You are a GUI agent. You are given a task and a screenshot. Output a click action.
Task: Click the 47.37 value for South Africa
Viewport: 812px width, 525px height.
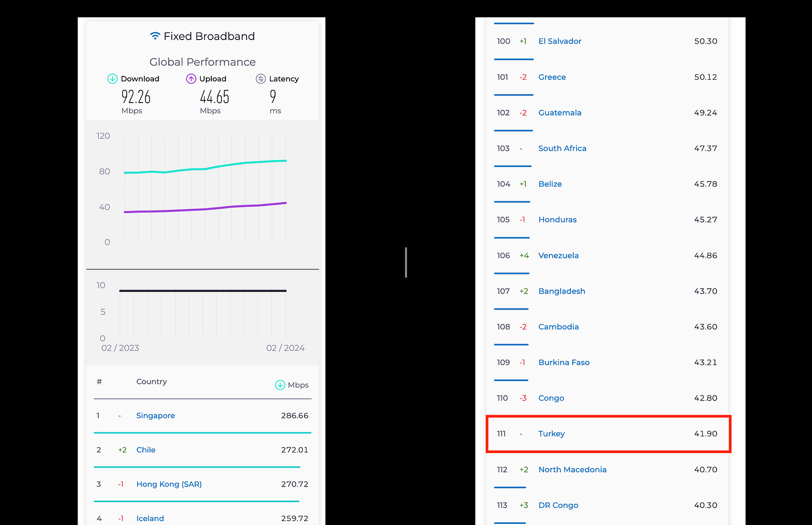pos(705,148)
